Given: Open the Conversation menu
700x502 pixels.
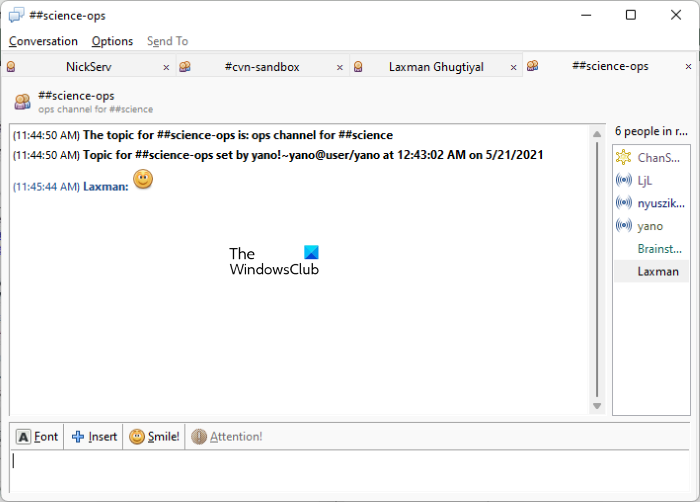Looking at the screenshot, I should pos(43,41).
